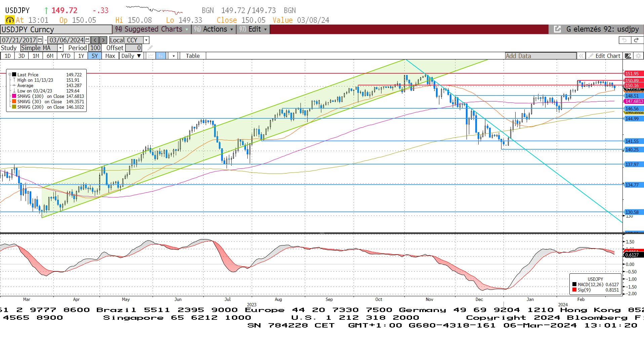Click the Sig(9) red legend swatch
644x344 pixels.
click(x=574, y=290)
